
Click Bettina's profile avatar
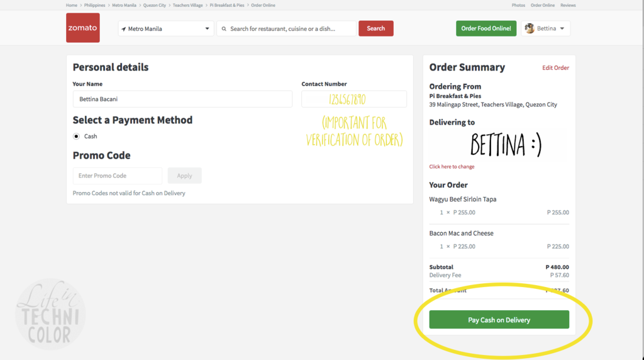point(530,28)
